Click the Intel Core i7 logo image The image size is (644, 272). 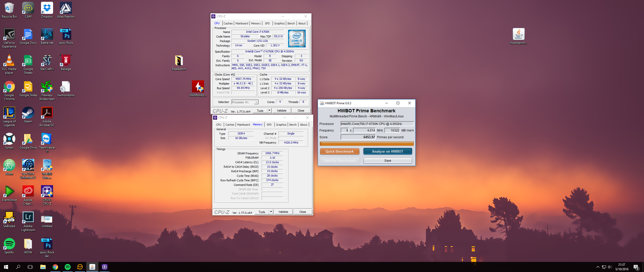(297, 39)
